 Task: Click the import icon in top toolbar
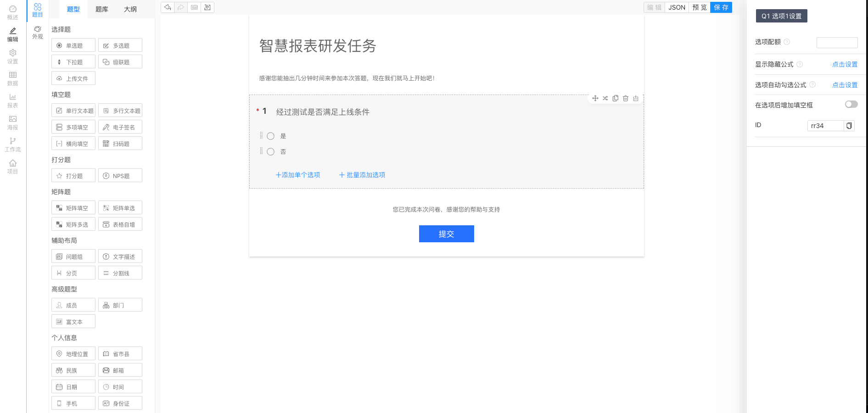pos(207,7)
